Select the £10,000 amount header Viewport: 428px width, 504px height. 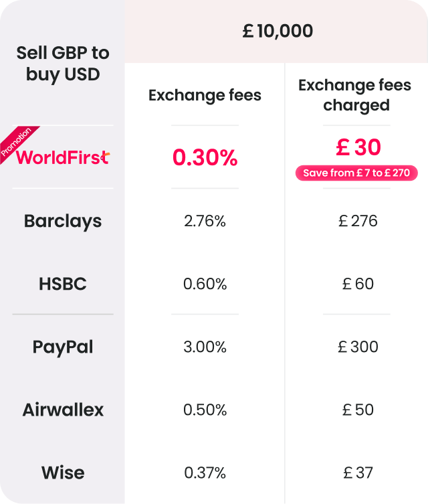click(277, 31)
